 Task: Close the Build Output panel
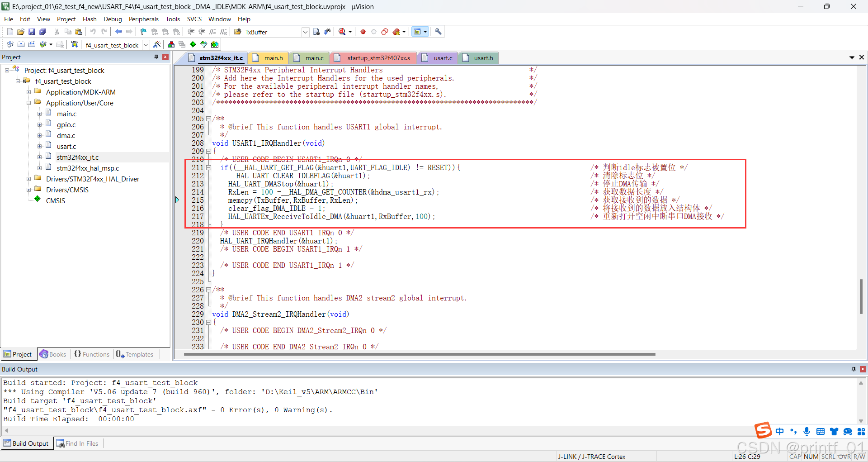863,369
